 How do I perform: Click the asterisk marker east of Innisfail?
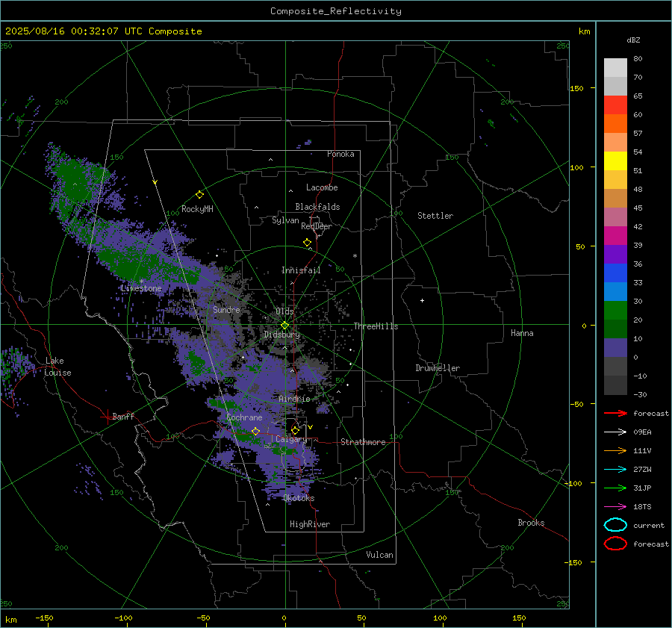(x=355, y=256)
